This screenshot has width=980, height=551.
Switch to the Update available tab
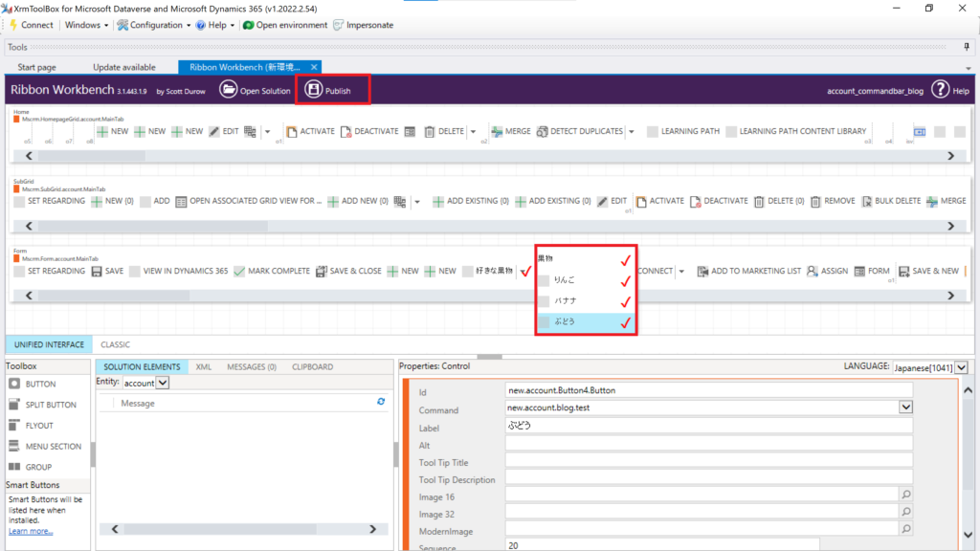click(x=124, y=67)
